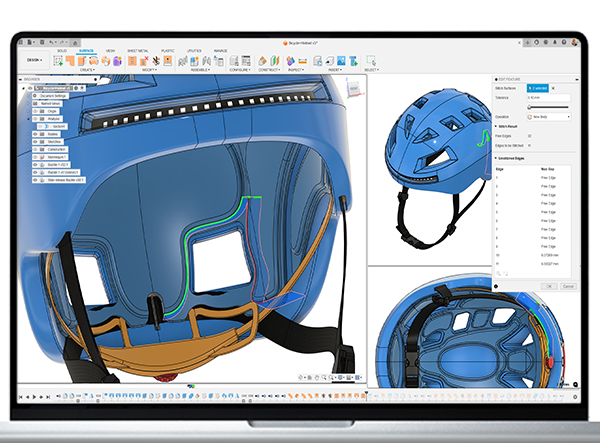Click the selected Stitch Surfaces selection button

[538, 88]
